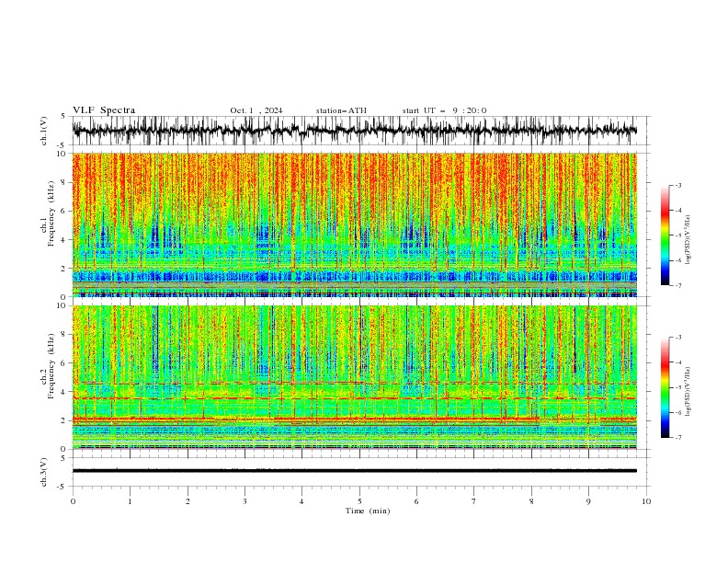Click the ch.3 flat voltage trace
Image resolution: width=728 pixels, height=563 pixels.
355,471
